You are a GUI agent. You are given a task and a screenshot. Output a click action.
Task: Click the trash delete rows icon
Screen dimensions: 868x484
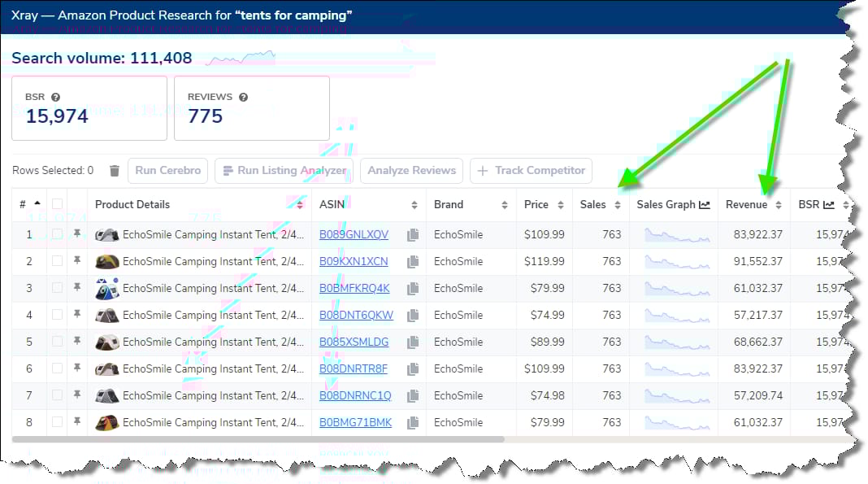(x=115, y=171)
